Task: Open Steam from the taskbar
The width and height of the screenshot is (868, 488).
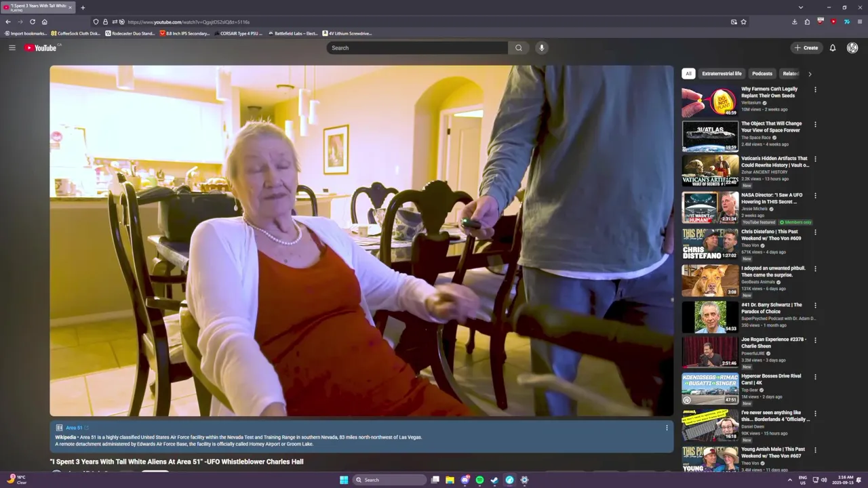Action: pyautogui.click(x=494, y=480)
